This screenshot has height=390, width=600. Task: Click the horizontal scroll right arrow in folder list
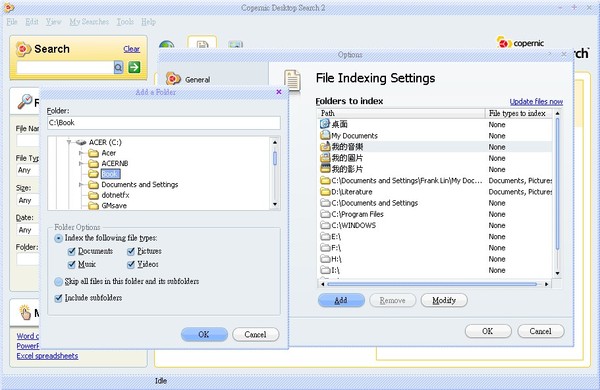point(546,284)
